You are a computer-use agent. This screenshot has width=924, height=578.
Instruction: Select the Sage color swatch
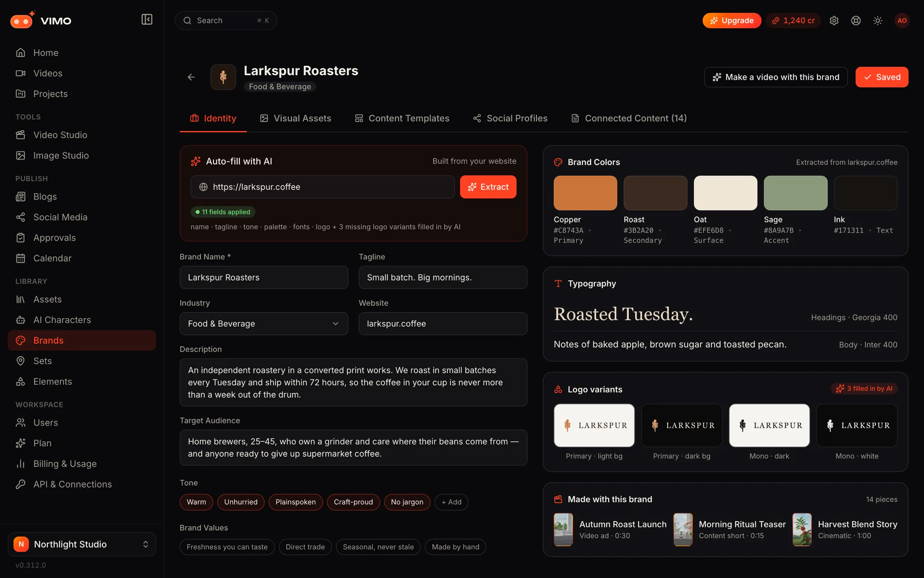(x=795, y=193)
